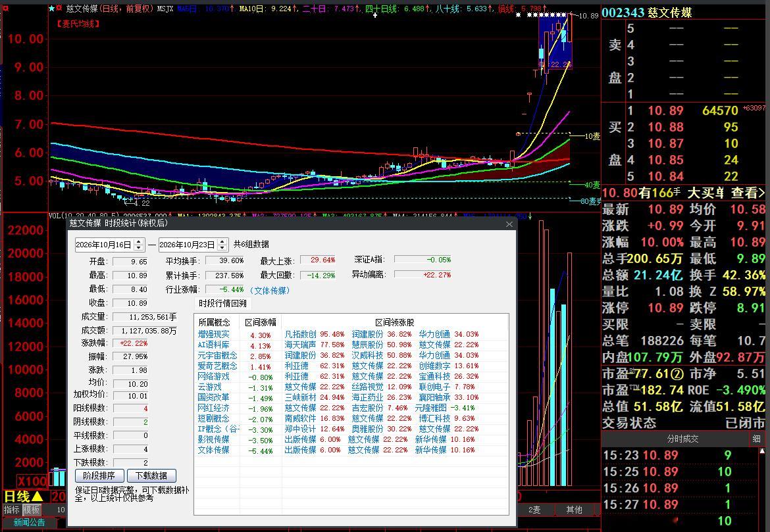Decrease the end date with its down arrow
This screenshot has height=532, width=770.
(223, 247)
